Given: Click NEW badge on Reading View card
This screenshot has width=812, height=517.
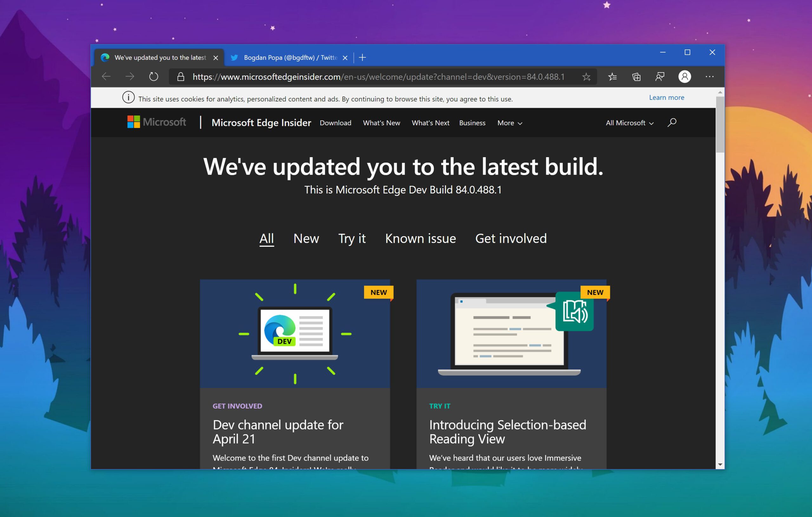Looking at the screenshot, I should [595, 293].
